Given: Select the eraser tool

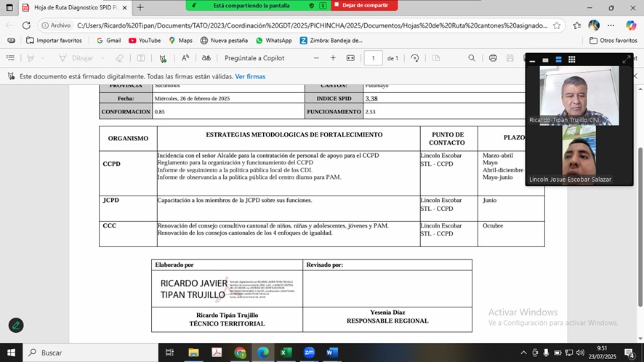Looking at the screenshot, I should 119,58.
